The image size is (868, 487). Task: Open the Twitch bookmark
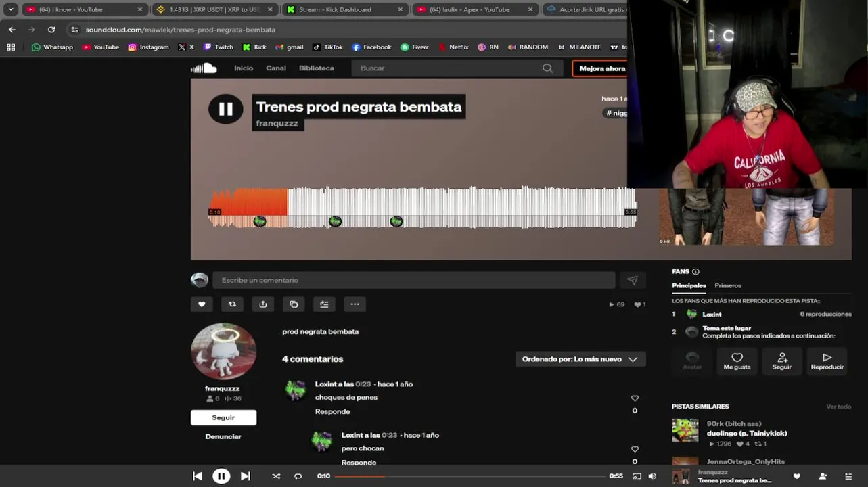tap(218, 47)
